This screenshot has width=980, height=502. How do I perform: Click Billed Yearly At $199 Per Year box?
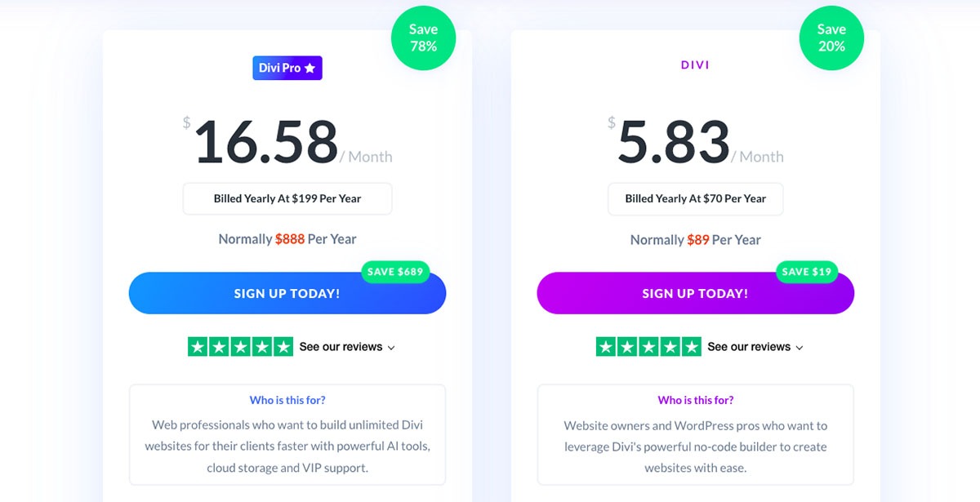click(287, 198)
